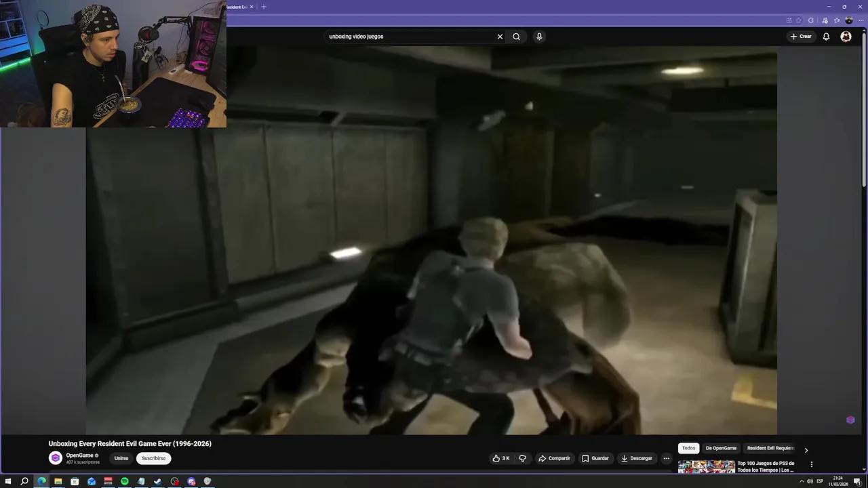The image size is (868, 488).
Task: Open Spotify from taskbar
Action: [125, 481]
